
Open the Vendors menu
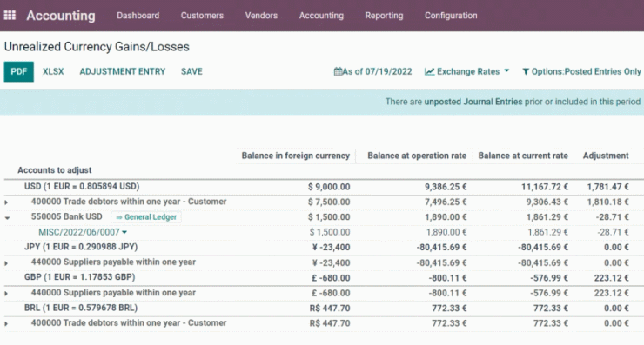click(x=261, y=16)
